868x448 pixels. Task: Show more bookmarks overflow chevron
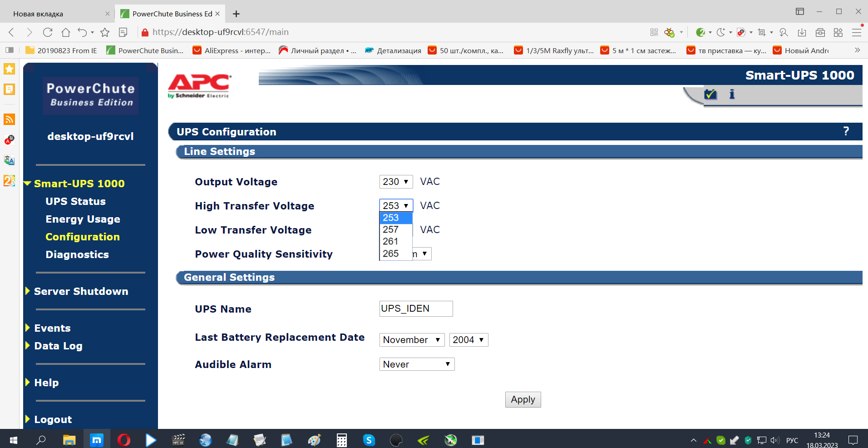click(x=857, y=50)
